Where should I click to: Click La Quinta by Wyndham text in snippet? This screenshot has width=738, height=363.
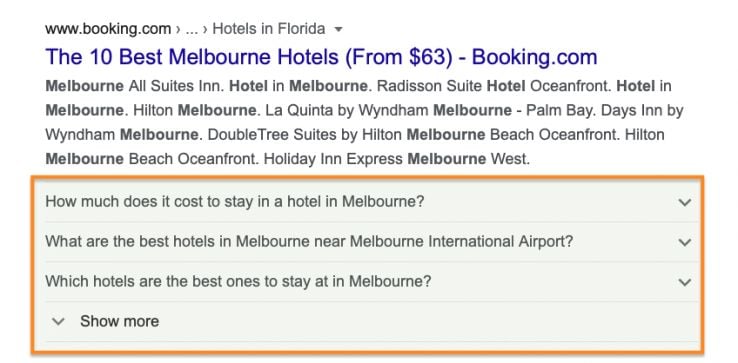347,111
